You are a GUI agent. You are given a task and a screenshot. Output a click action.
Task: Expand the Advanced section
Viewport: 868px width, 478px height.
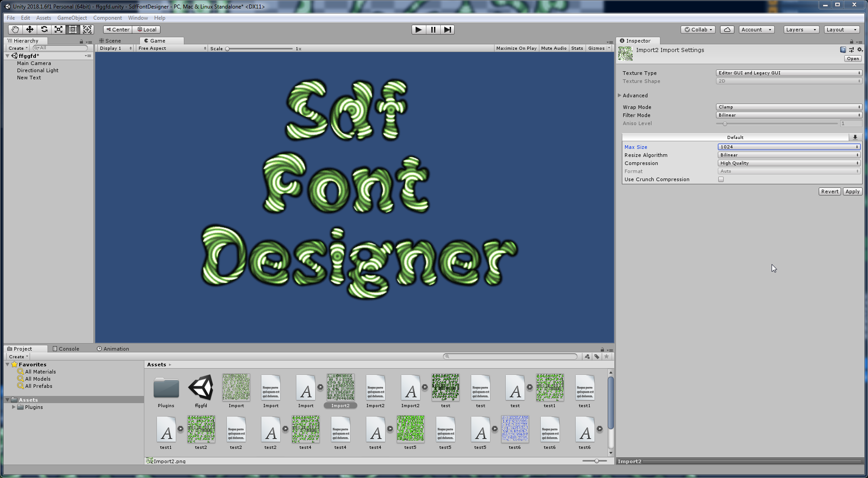point(620,96)
